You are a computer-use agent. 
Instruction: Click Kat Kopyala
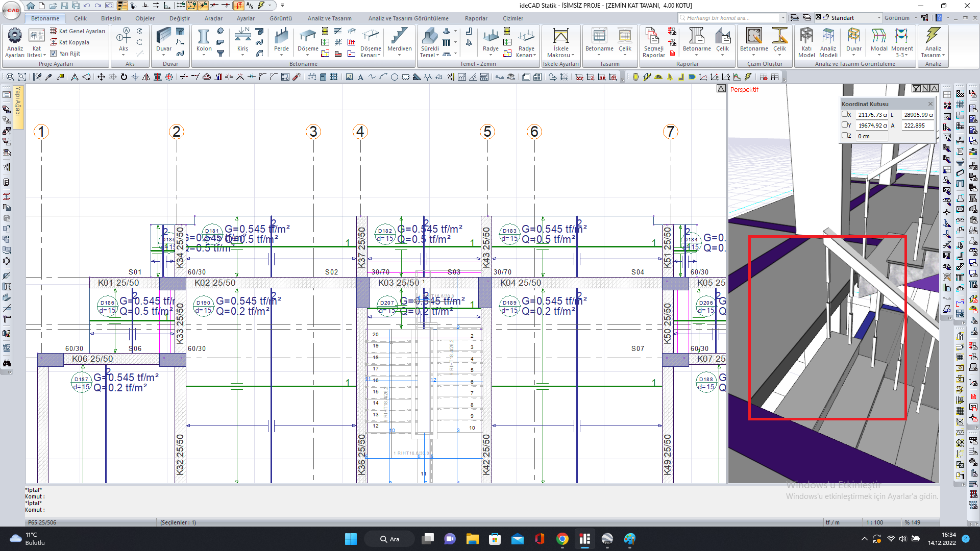(69, 42)
